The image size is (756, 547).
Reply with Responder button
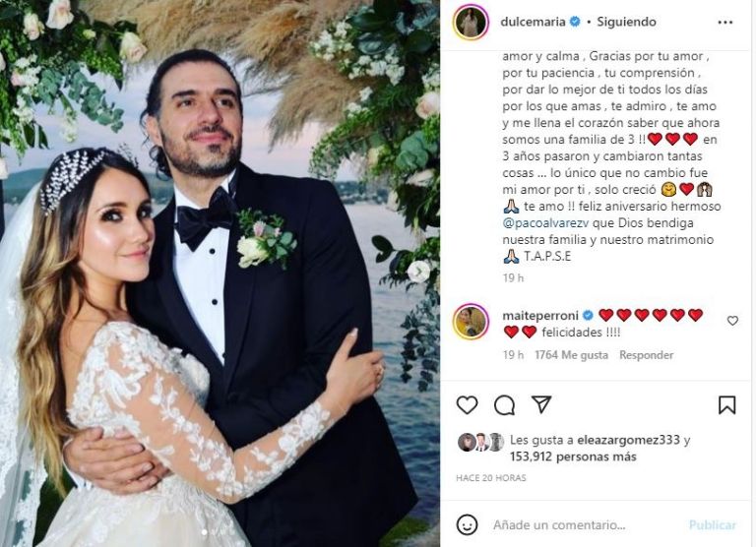pyautogui.click(x=646, y=355)
